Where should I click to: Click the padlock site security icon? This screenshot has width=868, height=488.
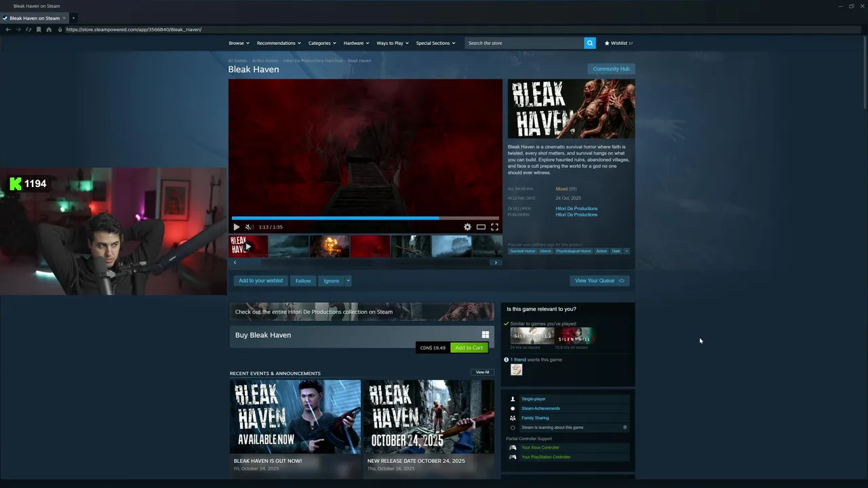pyautogui.click(x=60, y=30)
